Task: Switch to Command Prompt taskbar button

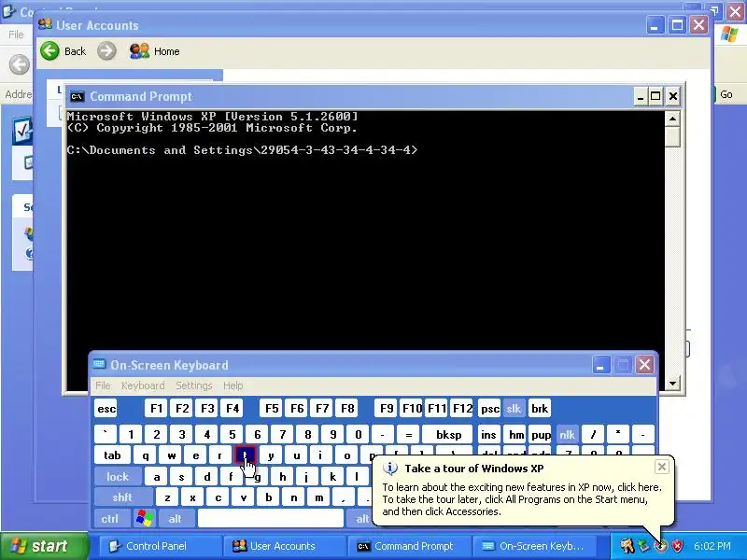Action: coord(408,546)
